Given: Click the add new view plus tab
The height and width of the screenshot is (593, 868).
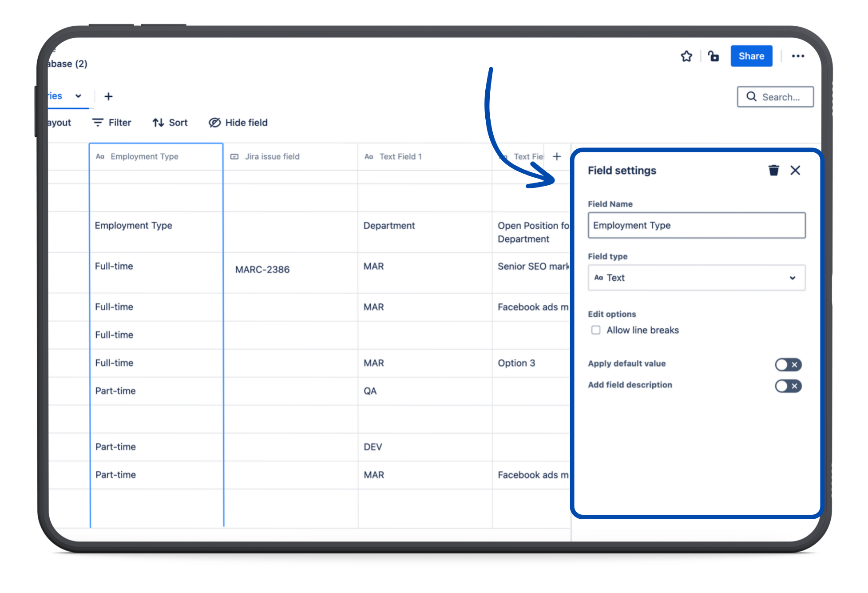Looking at the screenshot, I should click(x=107, y=96).
